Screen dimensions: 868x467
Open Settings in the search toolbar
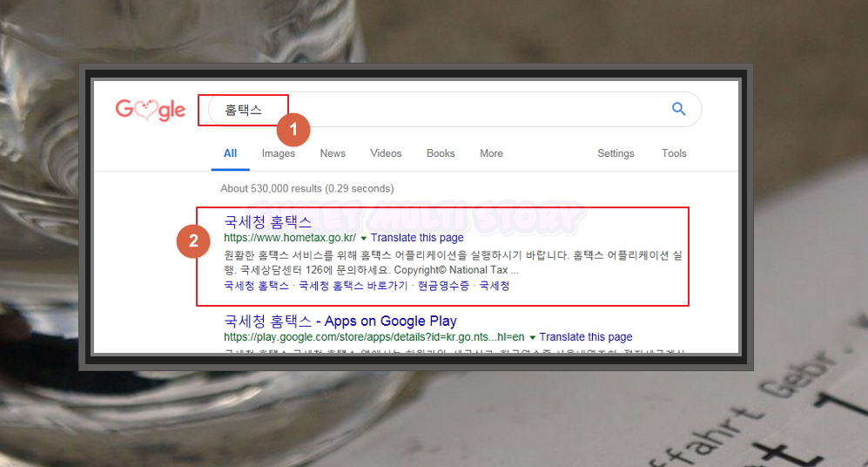tap(616, 153)
